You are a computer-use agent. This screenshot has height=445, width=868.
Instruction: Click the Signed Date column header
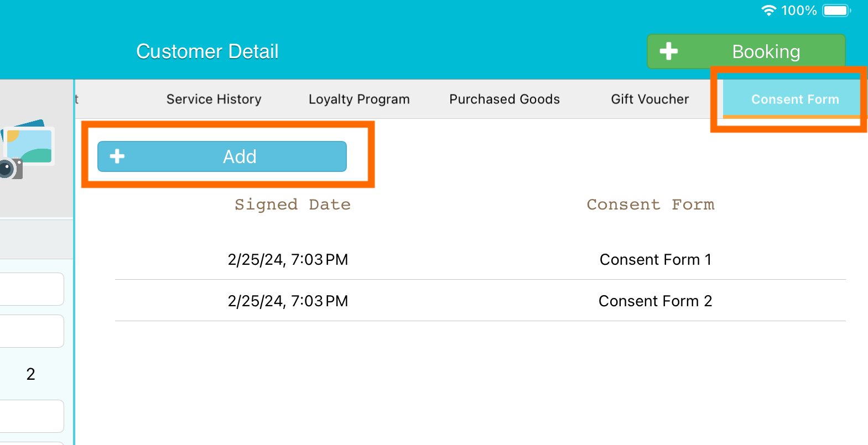(x=293, y=205)
